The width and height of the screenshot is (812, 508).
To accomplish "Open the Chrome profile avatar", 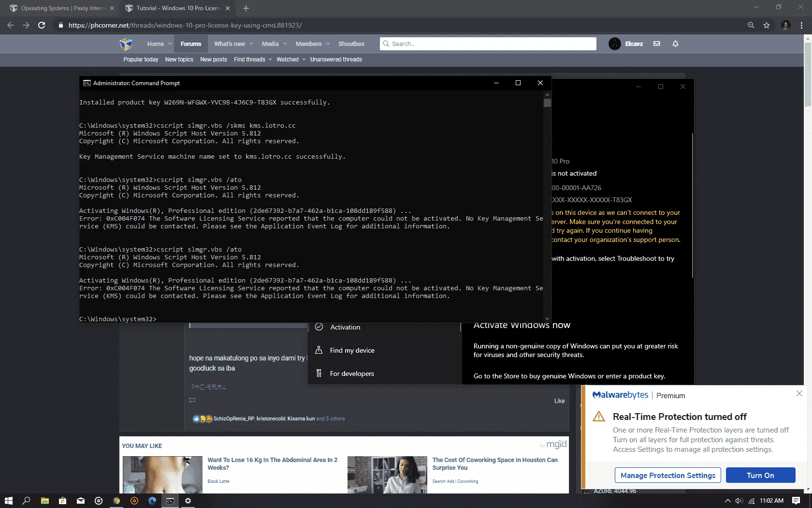I will coord(786,25).
